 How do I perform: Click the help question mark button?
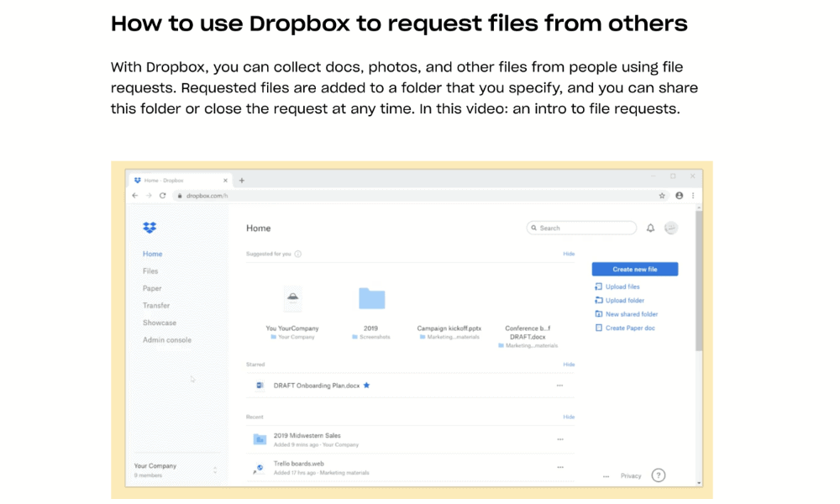[x=659, y=475]
